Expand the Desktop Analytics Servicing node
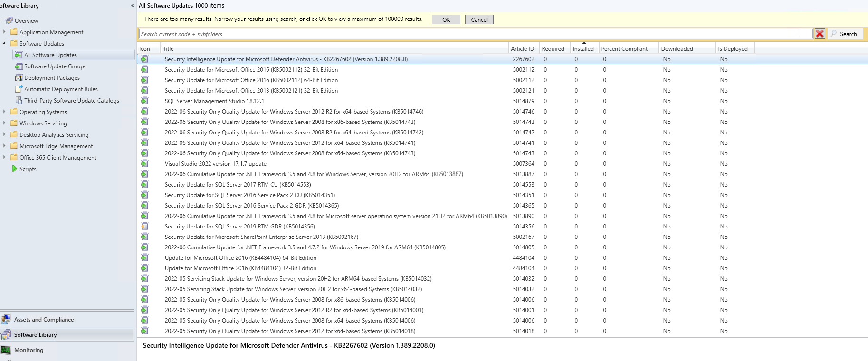868x361 pixels. [x=4, y=134]
